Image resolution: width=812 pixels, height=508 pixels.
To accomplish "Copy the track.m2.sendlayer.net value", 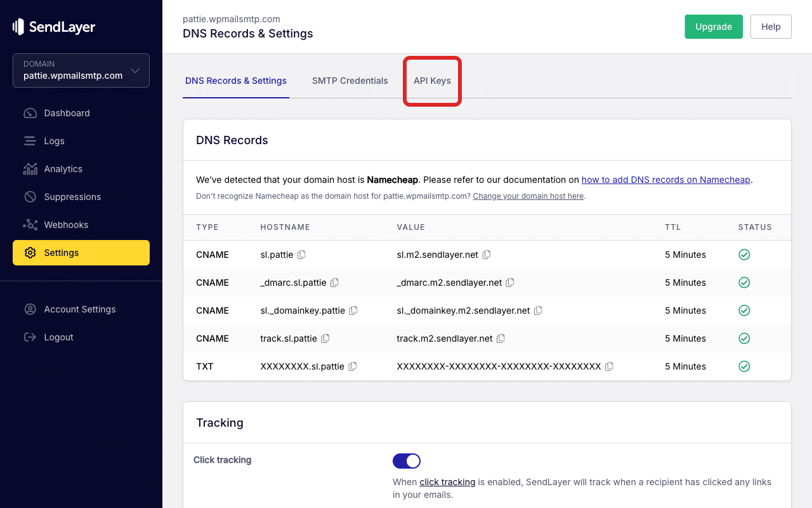I will [x=501, y=338].
